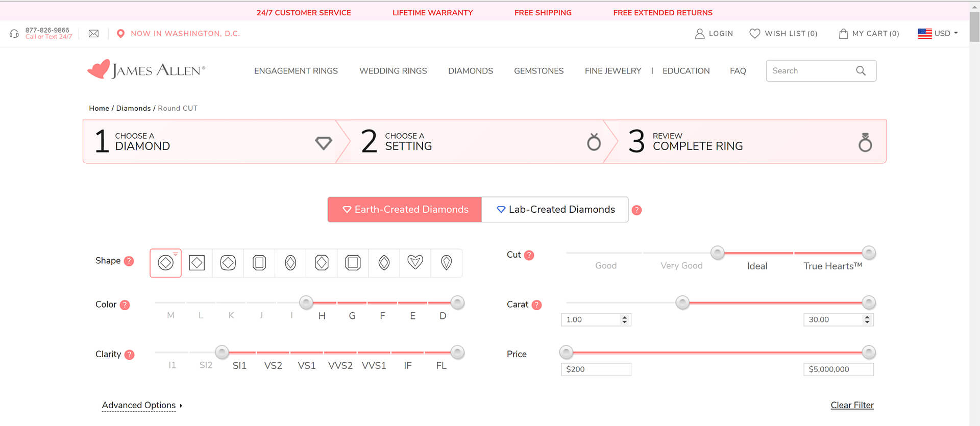Open the Shape help question mark
Screen dimensions: 980x426
tap(129, 261)
